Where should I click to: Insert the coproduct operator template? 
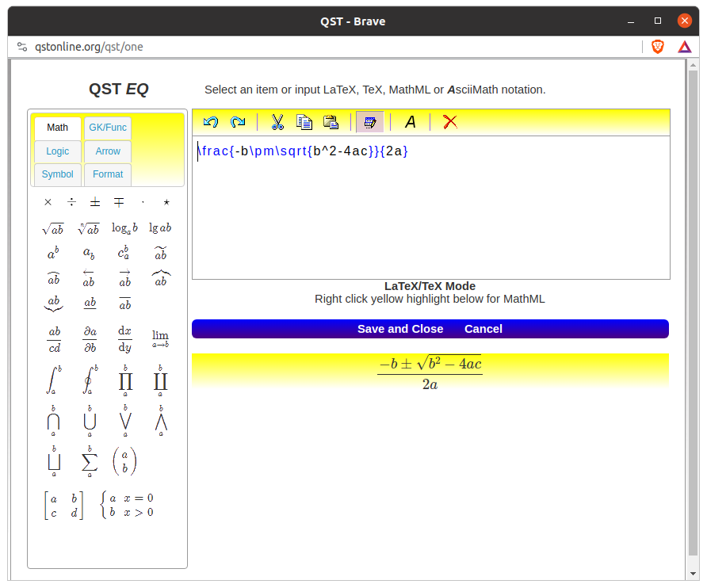[x=161, y=381]
